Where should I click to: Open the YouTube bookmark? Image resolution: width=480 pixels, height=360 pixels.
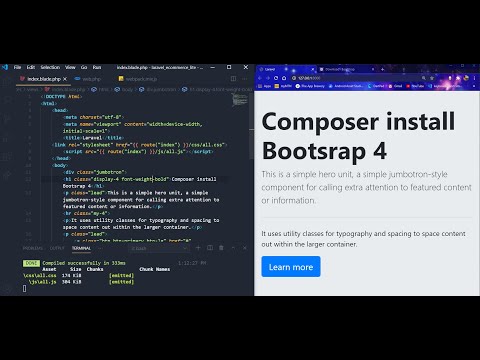coord(415,86)
